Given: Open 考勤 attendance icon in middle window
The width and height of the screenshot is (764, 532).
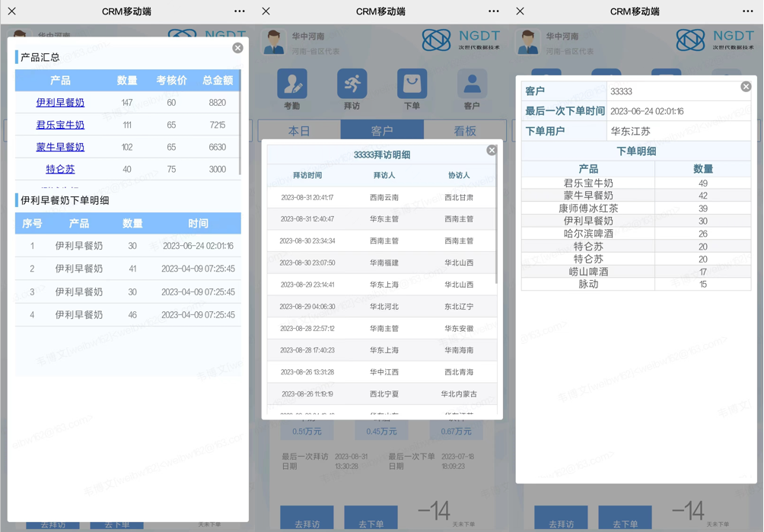Looking at the screenshot, I should point(292,84).
